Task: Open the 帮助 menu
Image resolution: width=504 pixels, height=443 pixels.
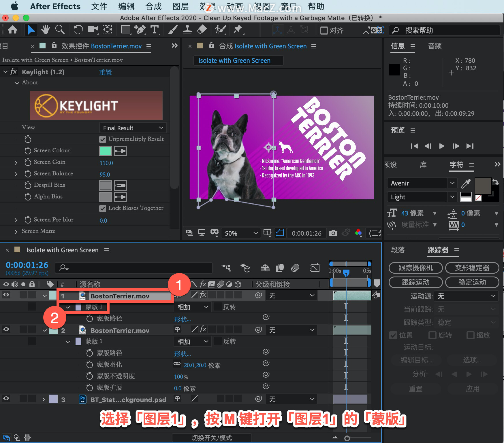Action: 316,6
